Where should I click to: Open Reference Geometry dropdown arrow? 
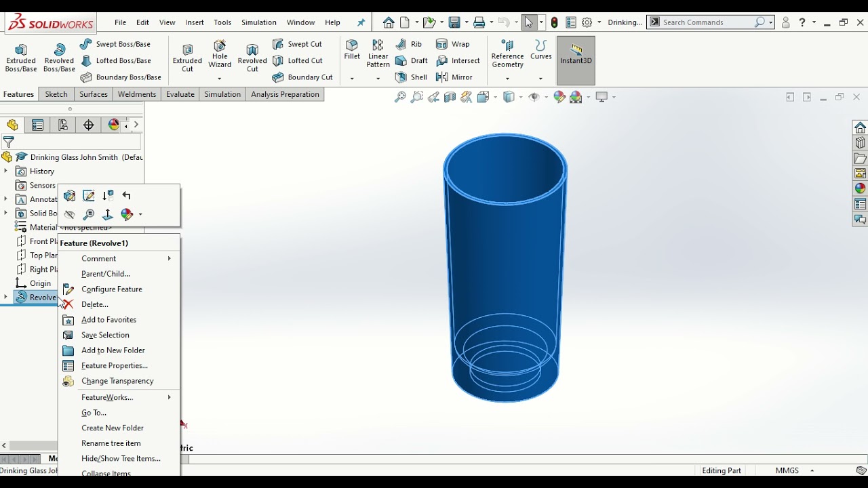[x=507, y=79]
